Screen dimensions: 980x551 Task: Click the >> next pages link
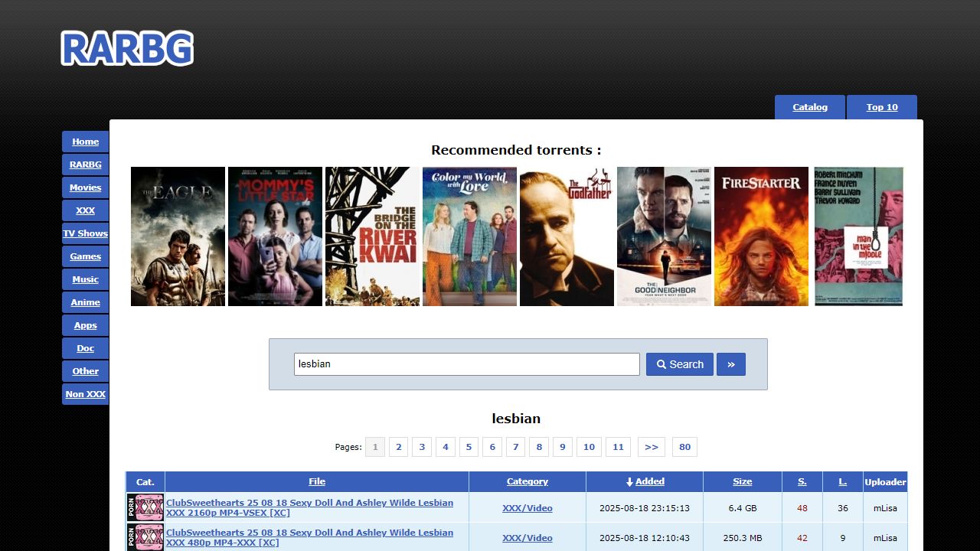tap(652, 447)
